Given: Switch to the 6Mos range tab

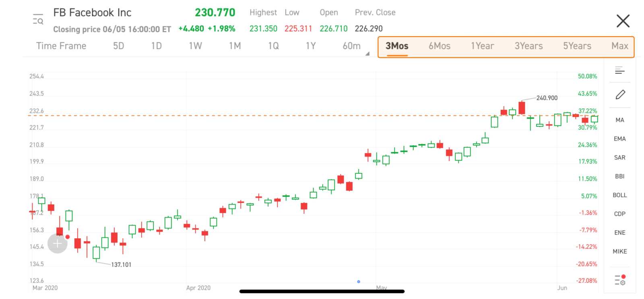Looking at the screenshot, I should click(x=439, y=46).
